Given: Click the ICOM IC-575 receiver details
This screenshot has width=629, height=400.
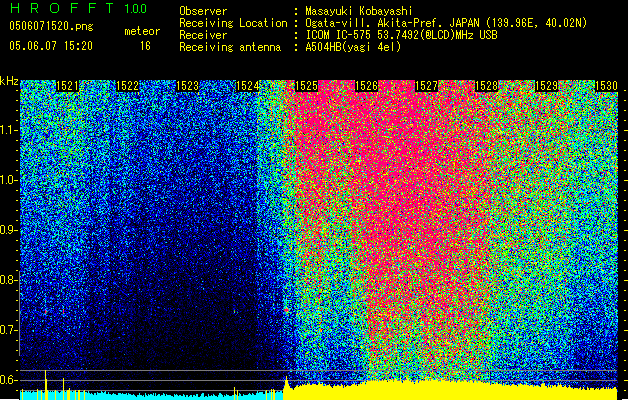Looking at the screenshot, I should click(401, 35).
